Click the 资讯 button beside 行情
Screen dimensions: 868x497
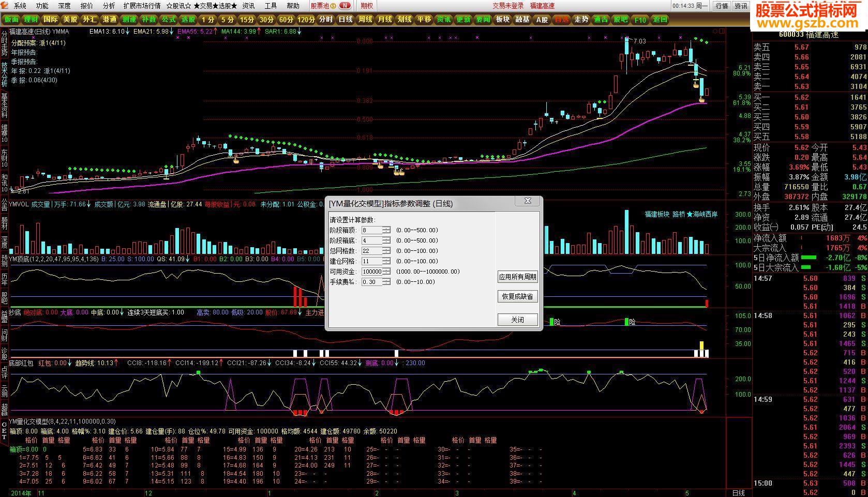coord(741,6)
